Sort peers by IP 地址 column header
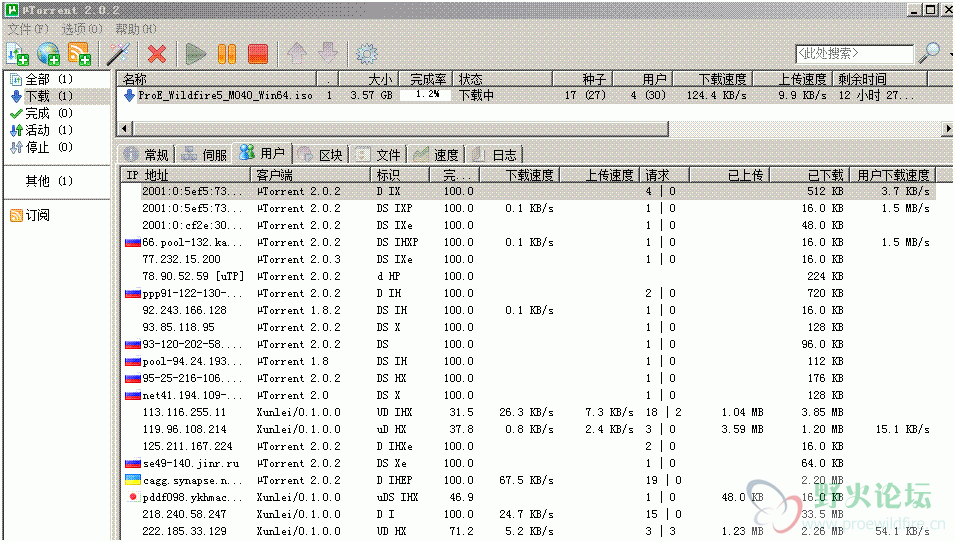 pos(186,175)
